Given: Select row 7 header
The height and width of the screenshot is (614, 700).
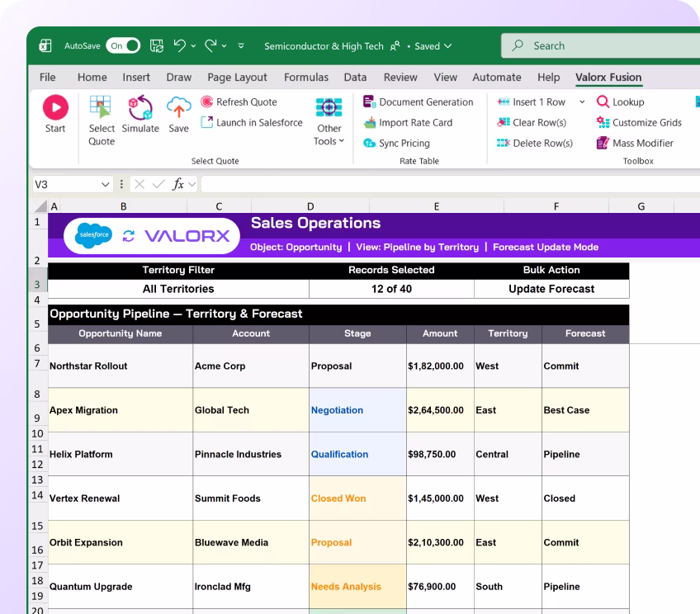Looking at the screenshot, I should pyautogui.click(x=37, y=364).
